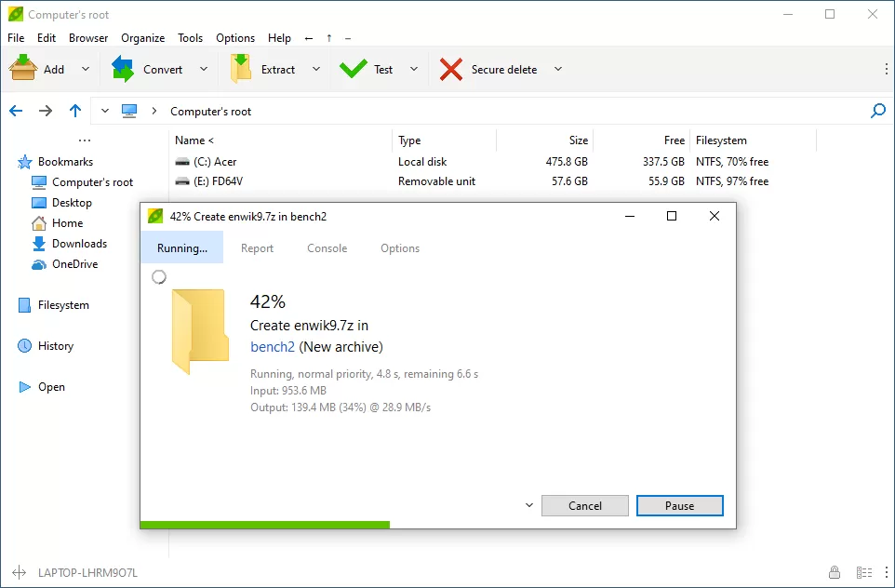The height and width of the screenshot is (588, 895).
Task: Select the Secure delete tool
Action: point(450,68)
